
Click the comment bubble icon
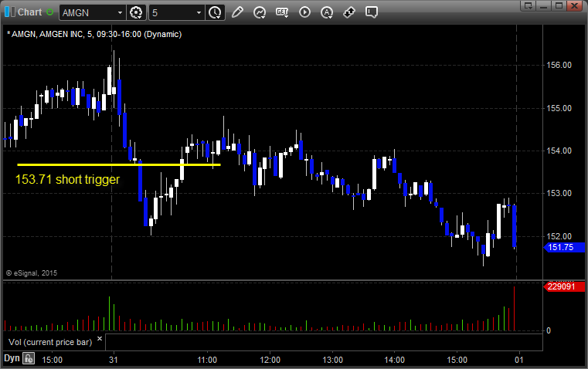point(372,12)
